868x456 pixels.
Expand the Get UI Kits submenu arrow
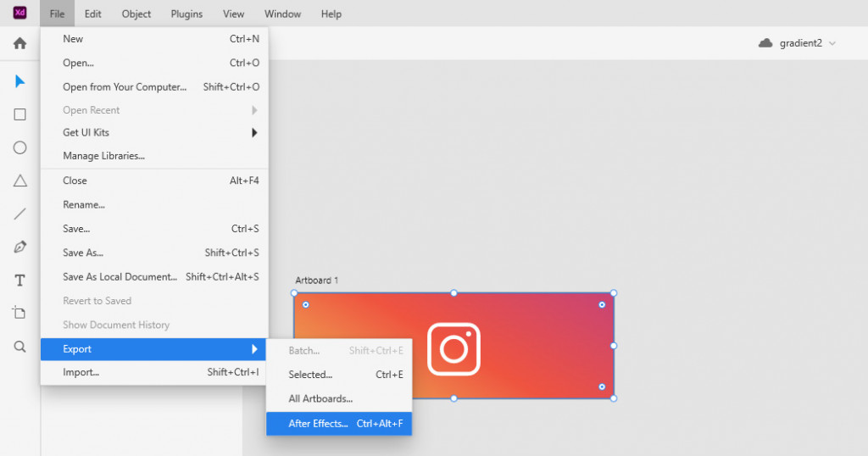(x=254, y=132)
